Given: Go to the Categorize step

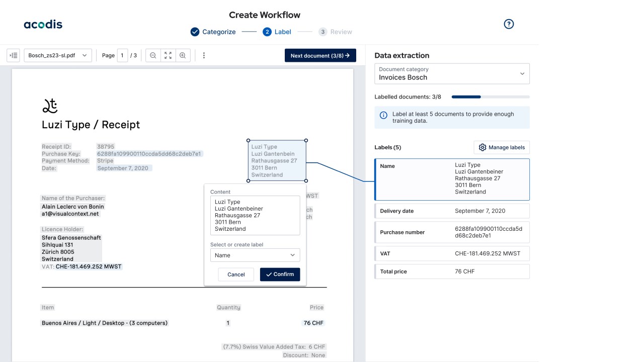Looking at the screenshot, I should point(213,32).
